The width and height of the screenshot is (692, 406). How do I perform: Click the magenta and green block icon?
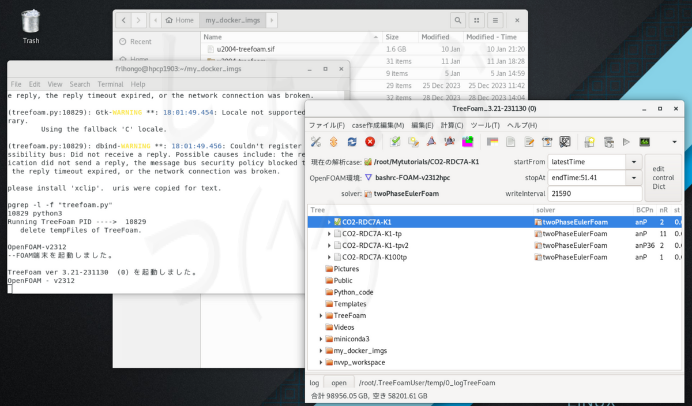(x=467, y=142)
